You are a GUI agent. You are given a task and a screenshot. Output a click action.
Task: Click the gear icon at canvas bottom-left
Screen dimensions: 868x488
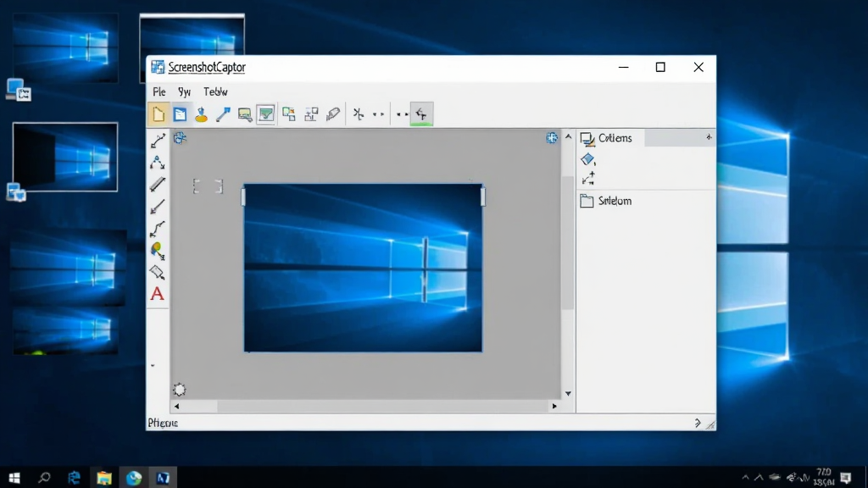[180, 390]
